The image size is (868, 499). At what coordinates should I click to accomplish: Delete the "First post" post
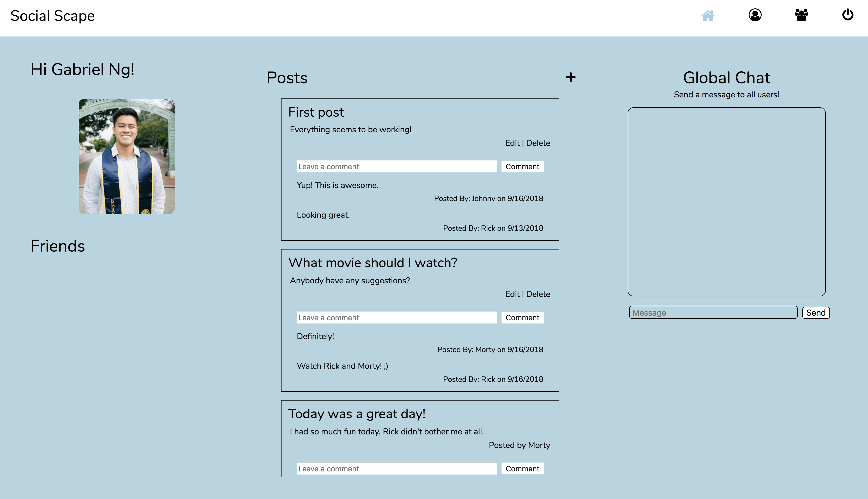click(x=538, y=143)
